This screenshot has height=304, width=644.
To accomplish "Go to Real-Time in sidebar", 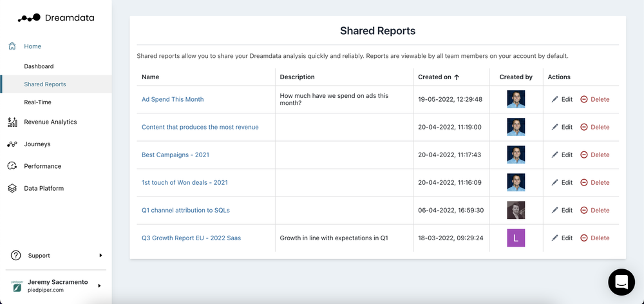I will click(x=37, y=102).
